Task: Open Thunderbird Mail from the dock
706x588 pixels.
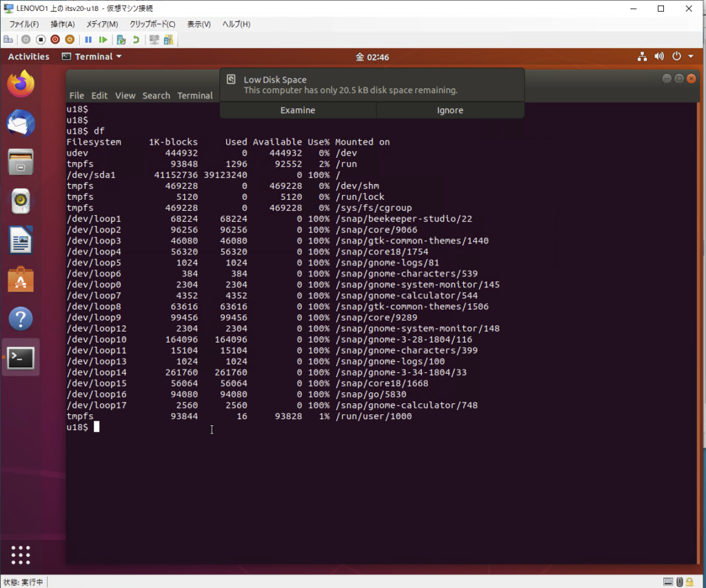Action: pos(21,123)
